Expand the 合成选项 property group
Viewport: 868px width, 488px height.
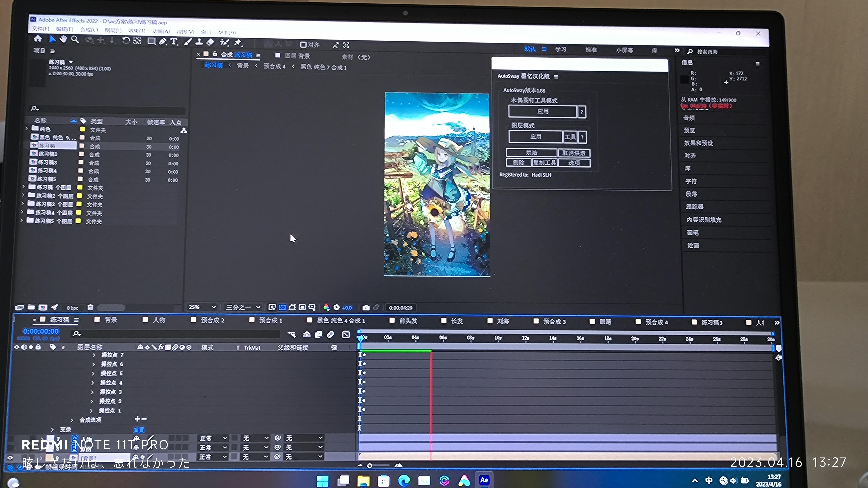click(72, 420)
